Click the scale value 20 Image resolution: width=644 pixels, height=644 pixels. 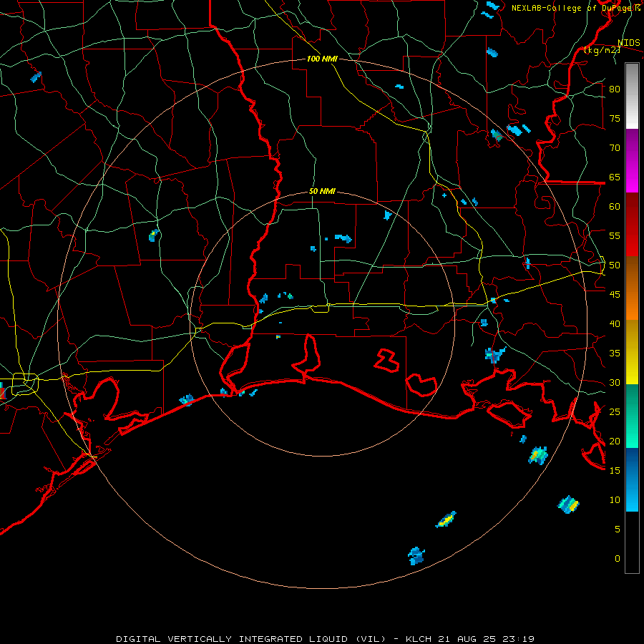[x=615, y=441]
